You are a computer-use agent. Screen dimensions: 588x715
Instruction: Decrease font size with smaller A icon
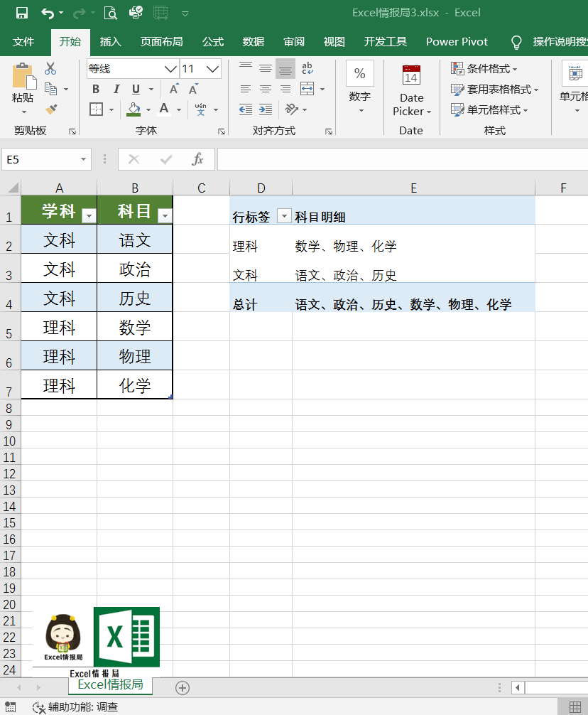coord(194,89)
